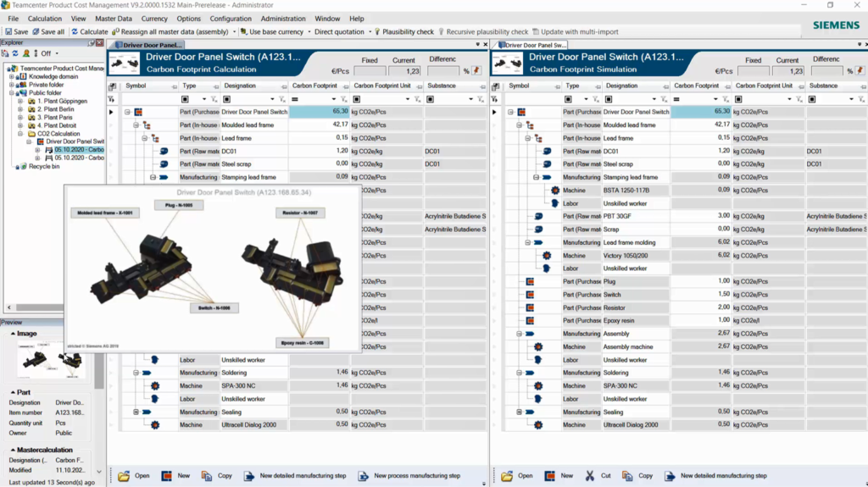The width and height of the screenshot is (868, 487).
Task: Click Reassign all master data (assembly) button
Action: [x=170, y=31]
